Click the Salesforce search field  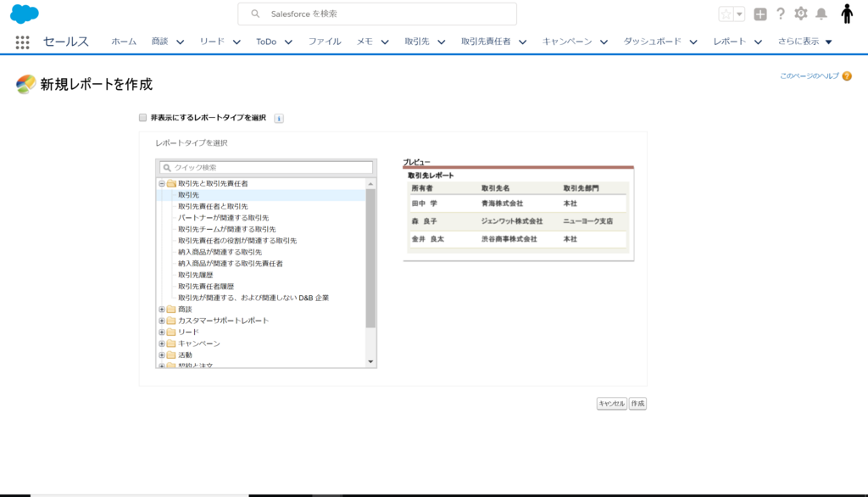[x=377, y=14]
